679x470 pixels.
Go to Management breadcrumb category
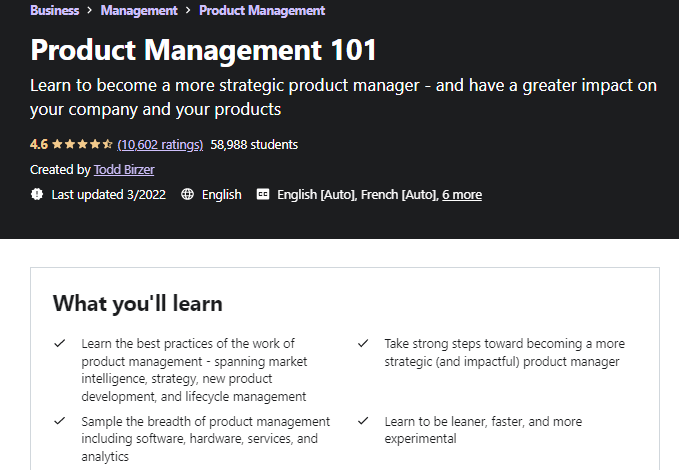tap(139, 10)
